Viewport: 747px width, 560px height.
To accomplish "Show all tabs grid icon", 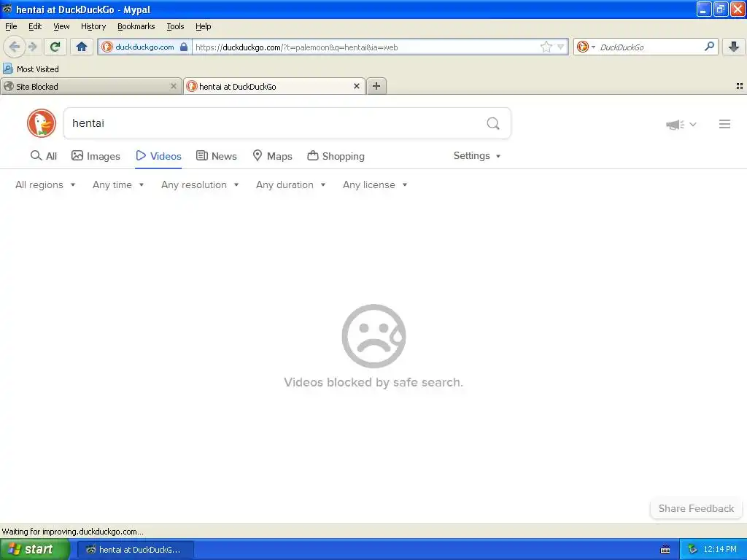I will tap(740, 86).
